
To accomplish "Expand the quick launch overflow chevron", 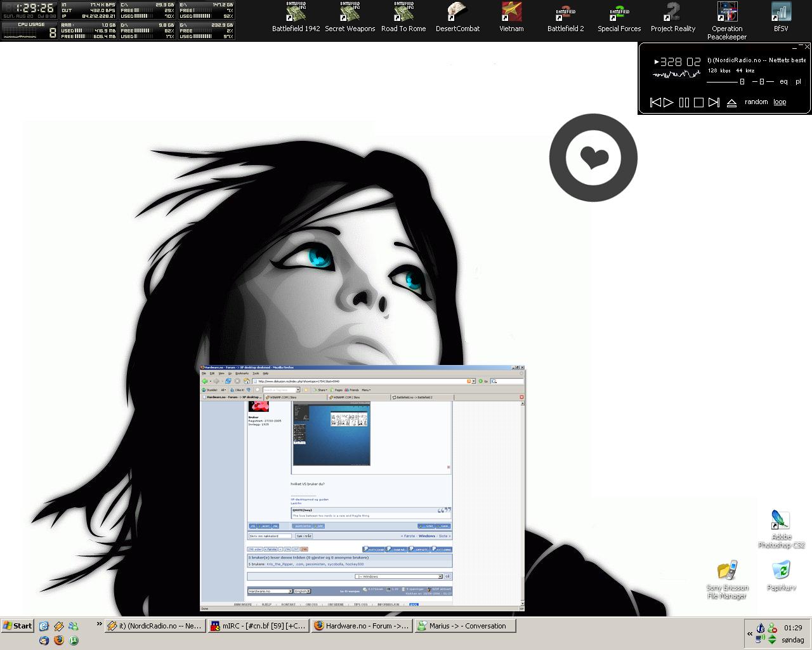I will point(99,625).
